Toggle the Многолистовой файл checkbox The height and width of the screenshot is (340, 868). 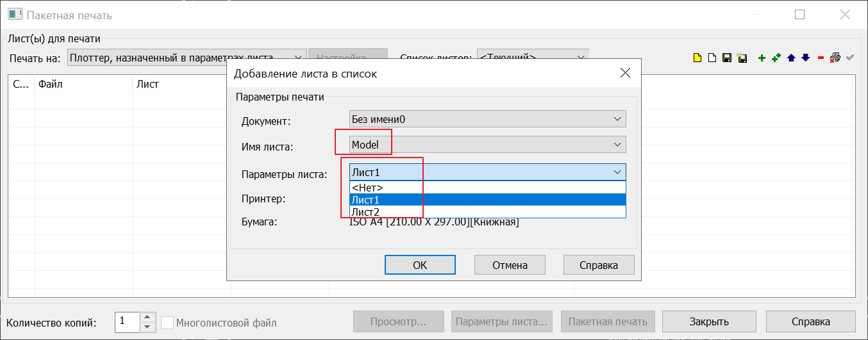pyautogui.click(x=167, y=323)
